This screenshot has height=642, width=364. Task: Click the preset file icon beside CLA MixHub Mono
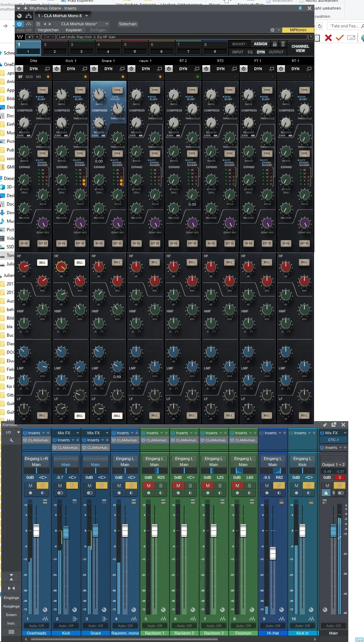tap(38, 24)
